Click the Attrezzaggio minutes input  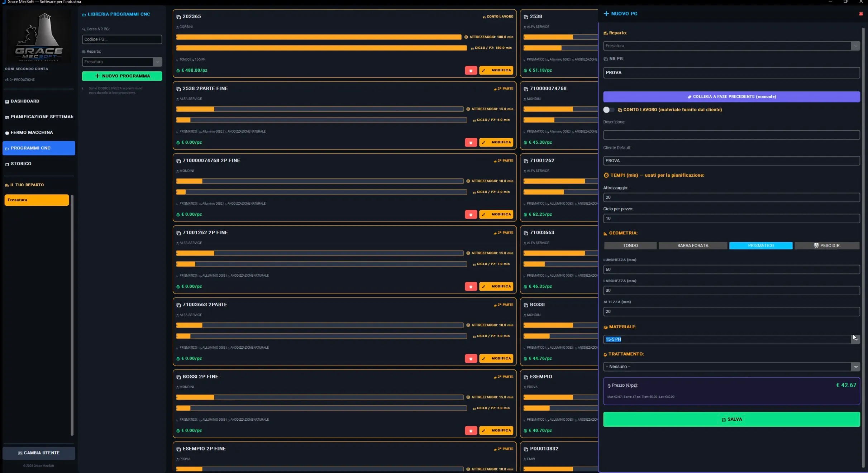point(731,197)
